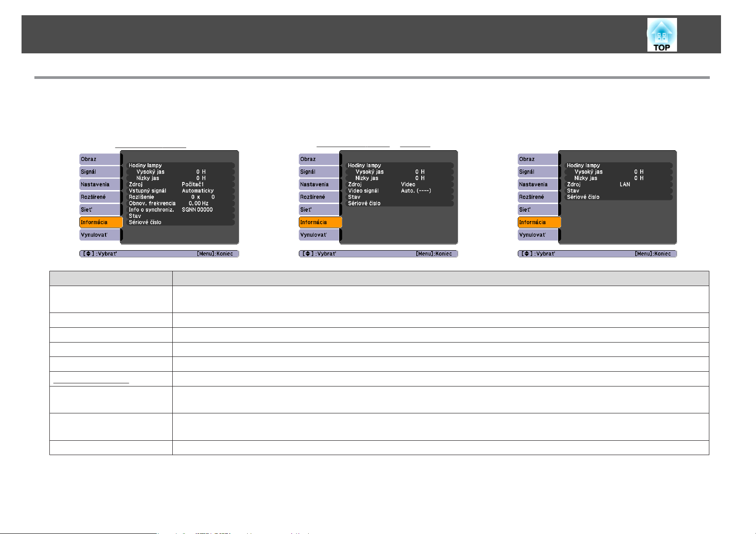The image size is (756, 534).
Task: Open Rozšírené tab in the Video source menu
Action: click(x=319, y=197)
